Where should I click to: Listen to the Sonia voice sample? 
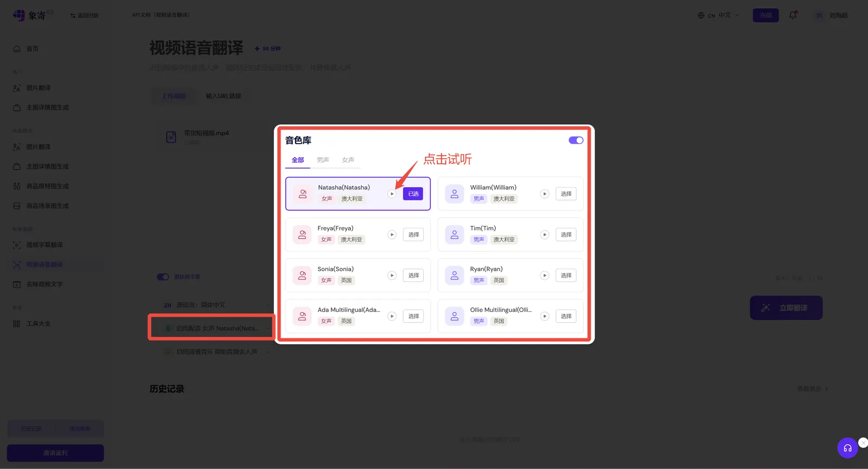tap(392, 275)
